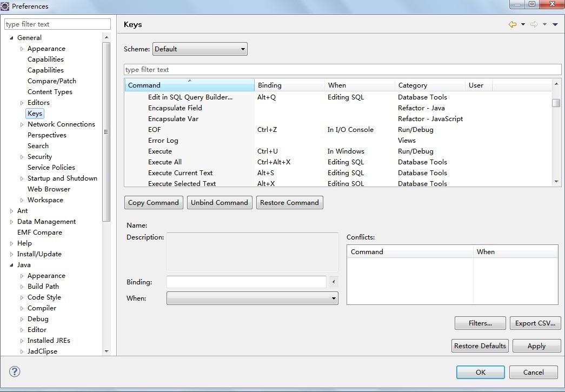Screen dimensions: 565x392
Task: Select the Execute All command row
Action: (165, 162)
